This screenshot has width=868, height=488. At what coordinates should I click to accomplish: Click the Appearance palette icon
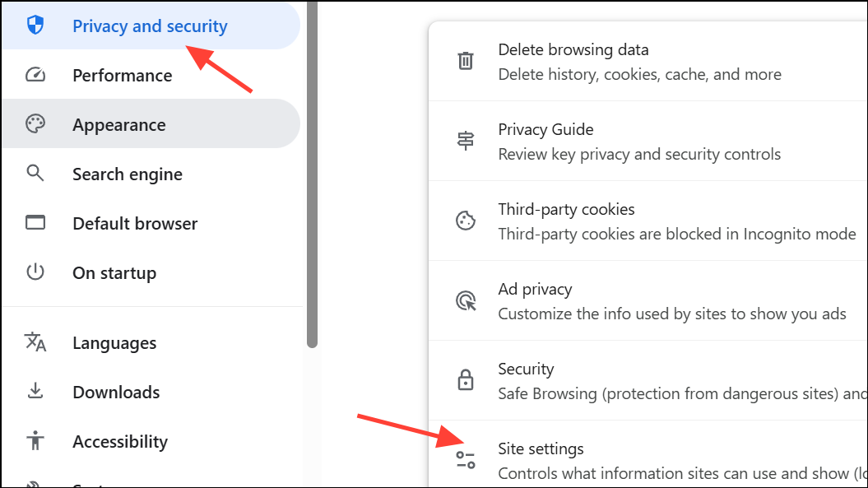pos(35,124)
